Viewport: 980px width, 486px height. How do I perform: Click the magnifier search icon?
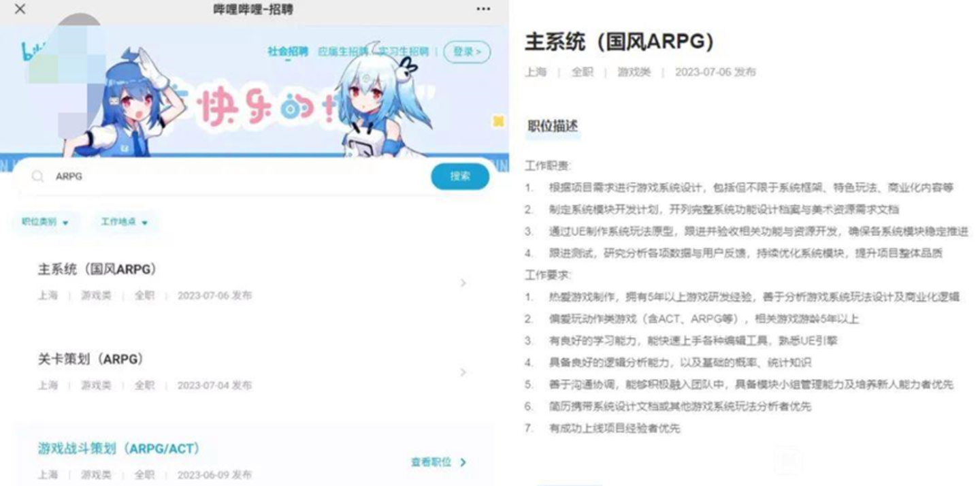click(x=38, y=176)
